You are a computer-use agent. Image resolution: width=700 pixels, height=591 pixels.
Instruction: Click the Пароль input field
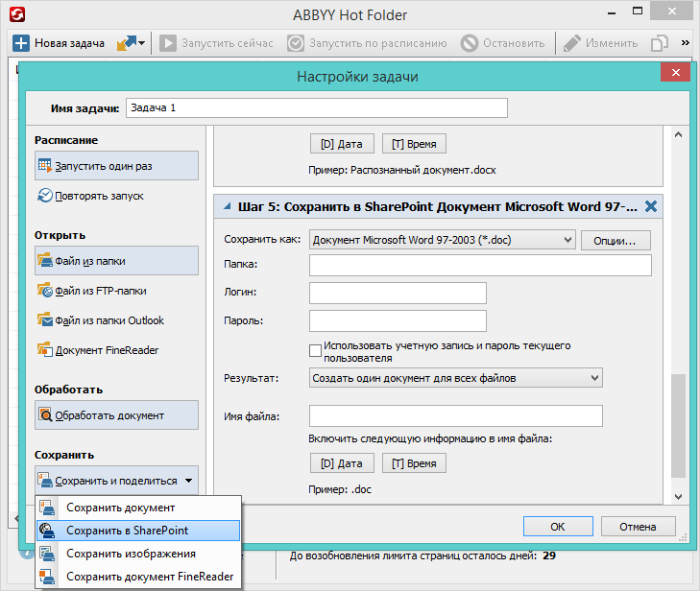pos(398,320)
